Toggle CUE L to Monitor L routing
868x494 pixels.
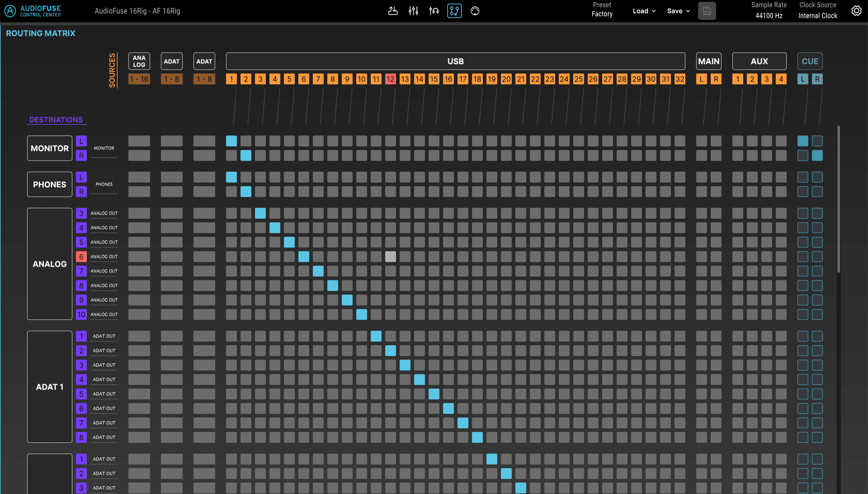click(x=803, y=141)
